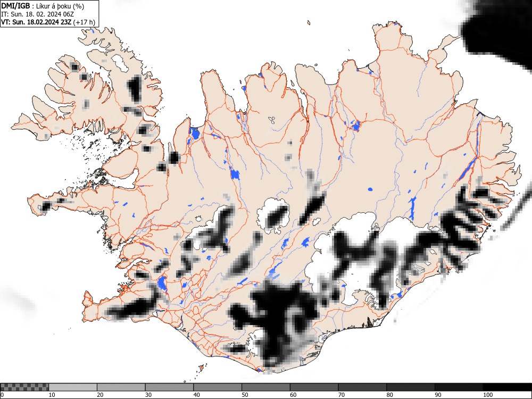Select the 20–30 gray legend swatch

click(121, 387)
